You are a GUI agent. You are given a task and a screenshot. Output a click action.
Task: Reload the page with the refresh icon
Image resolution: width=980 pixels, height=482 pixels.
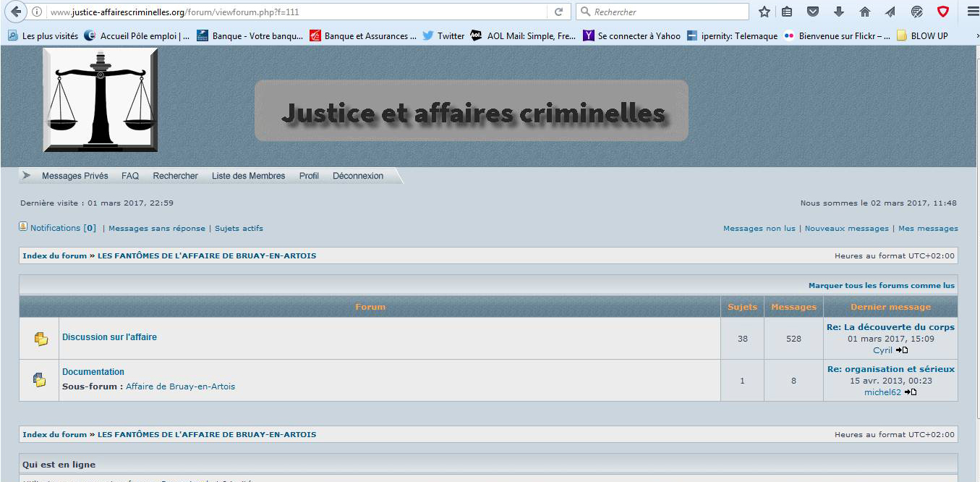click(558, 12)
